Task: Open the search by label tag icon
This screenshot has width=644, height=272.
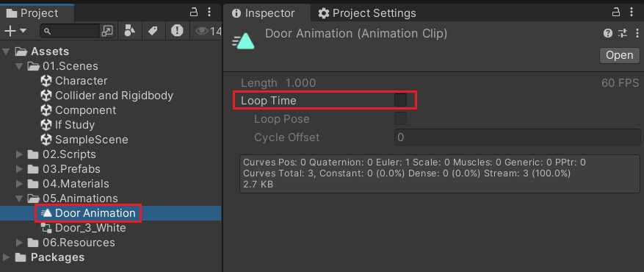Action: click(x=153, y=31)
